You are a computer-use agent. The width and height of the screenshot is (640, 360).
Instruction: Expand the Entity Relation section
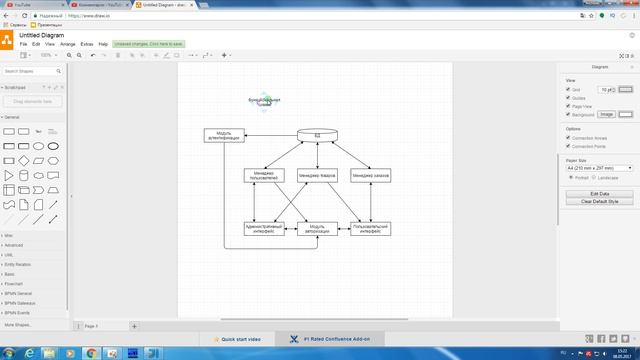pos(17,264)
